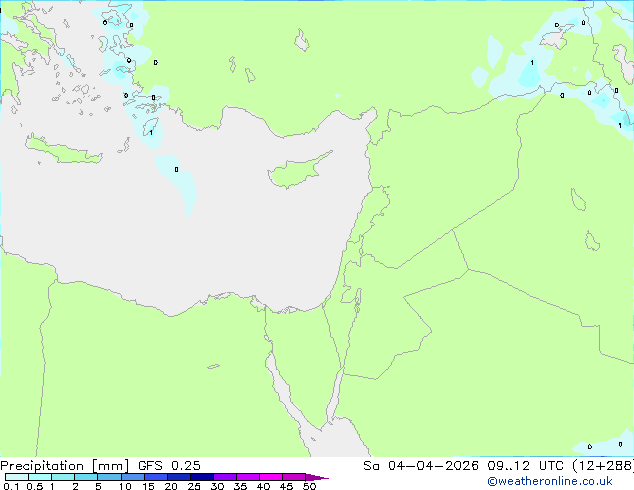Screen dimensions: 634x490
Task: Click the weatheronline.co.uk copyright link
Action: click(x=550, y=481)
